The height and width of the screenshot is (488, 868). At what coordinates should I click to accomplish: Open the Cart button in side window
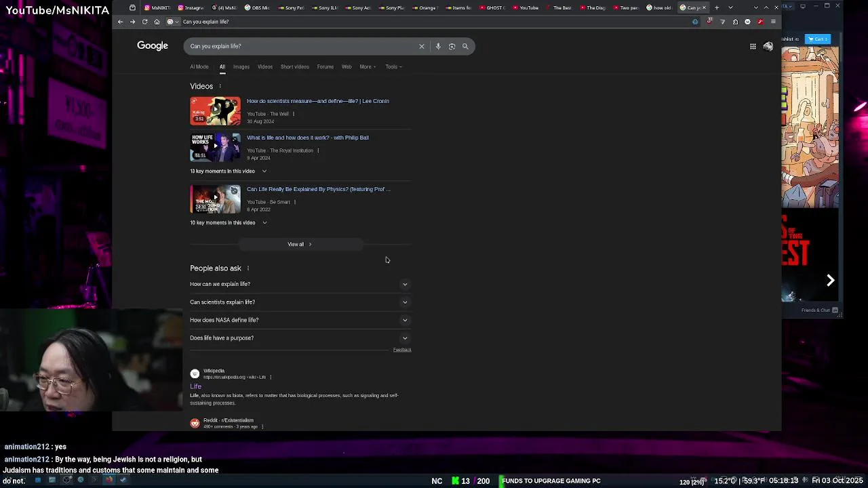point(817,39)
